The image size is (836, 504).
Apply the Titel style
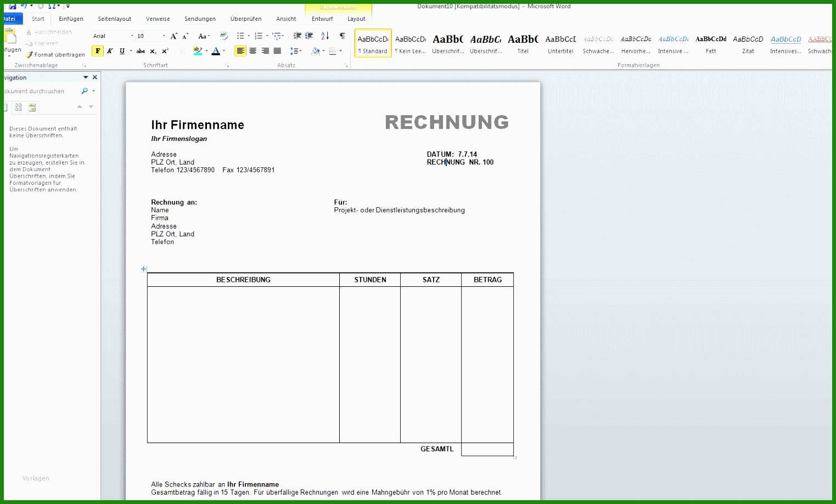pos(523,43)
